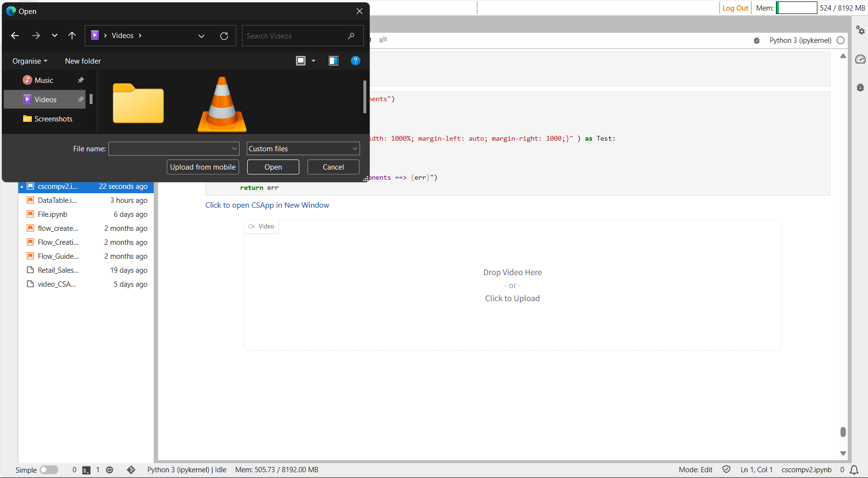Open DataTable.i... file entry
This screenshot has width=868, height=478.
[x=86, y=200]
